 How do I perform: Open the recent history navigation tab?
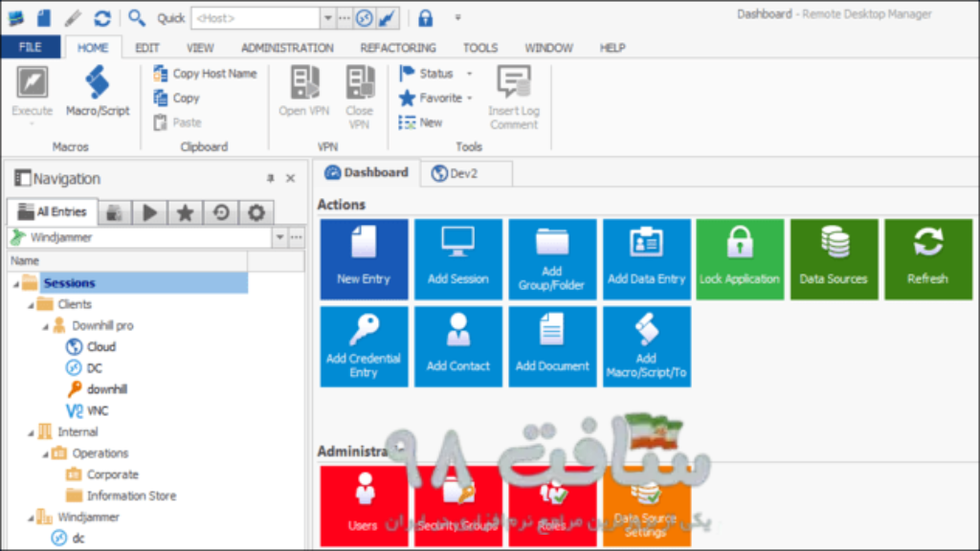click(221, 213)
